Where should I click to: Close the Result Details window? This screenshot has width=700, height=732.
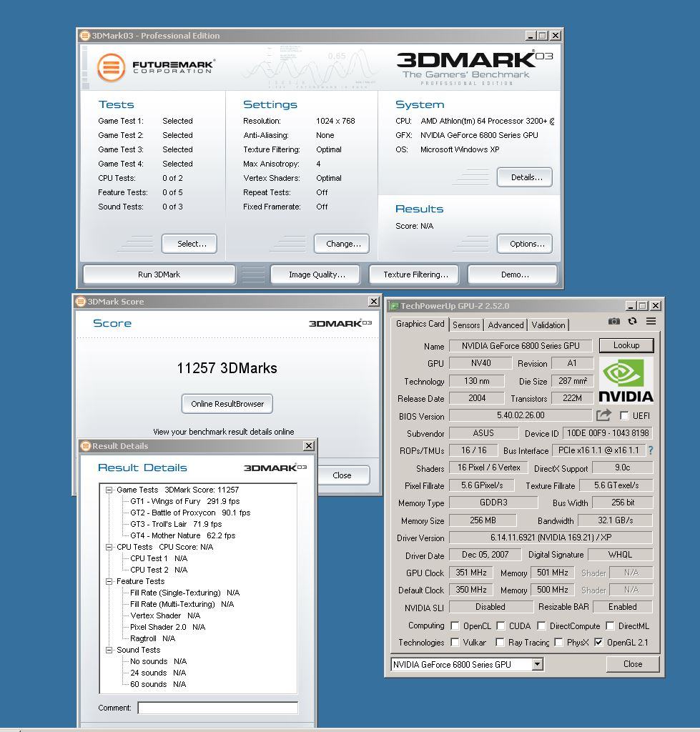(x=309, y=446)
